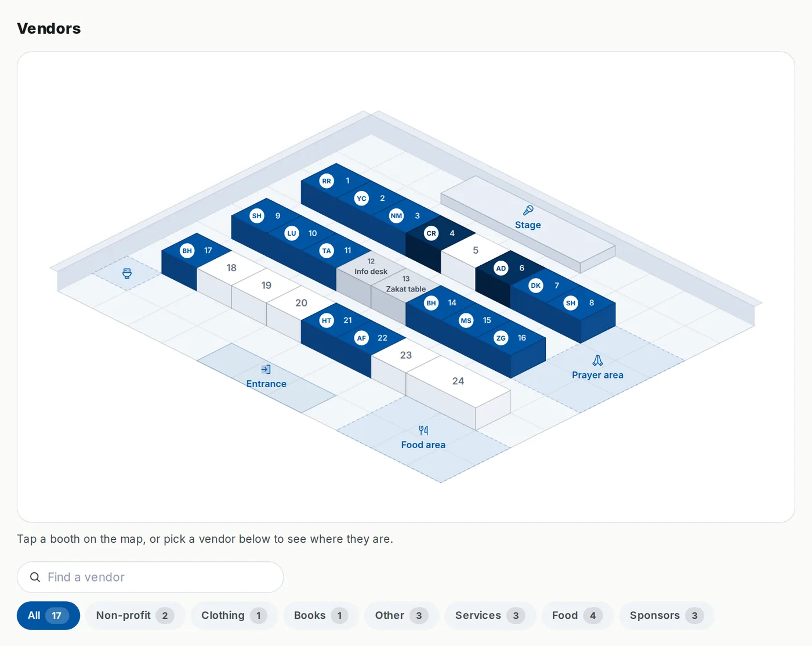Click the Stage label on the map
Viewport: 812px width, 646px height.
pyautogui.click(x=528, y=225)
